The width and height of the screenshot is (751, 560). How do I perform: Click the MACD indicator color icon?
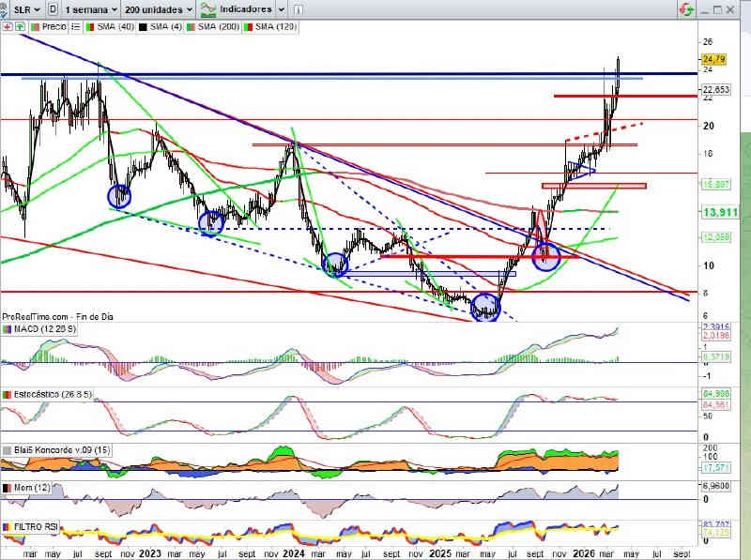click(7, 329)
